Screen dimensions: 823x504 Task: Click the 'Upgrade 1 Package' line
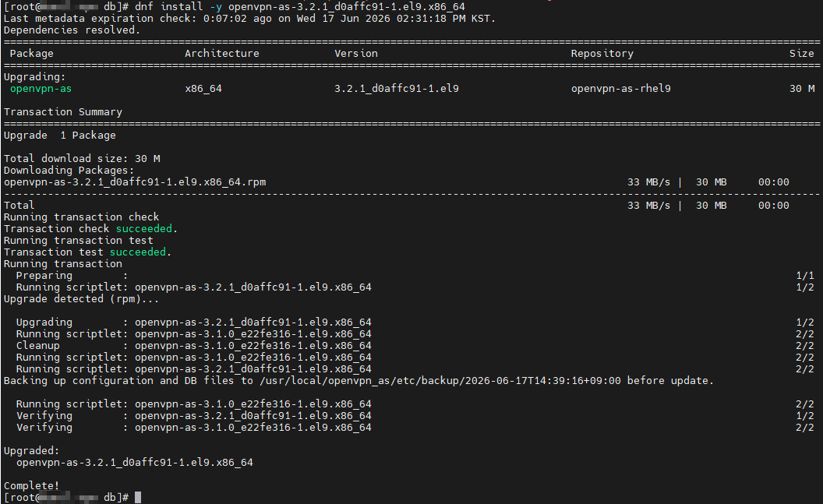click(60, 136)
